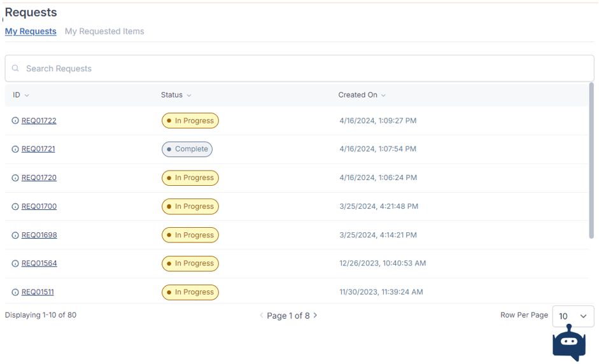This screenshot has height=364, width=599.
Task: Open request REQ01720
Action: click(x=39, y=178)
